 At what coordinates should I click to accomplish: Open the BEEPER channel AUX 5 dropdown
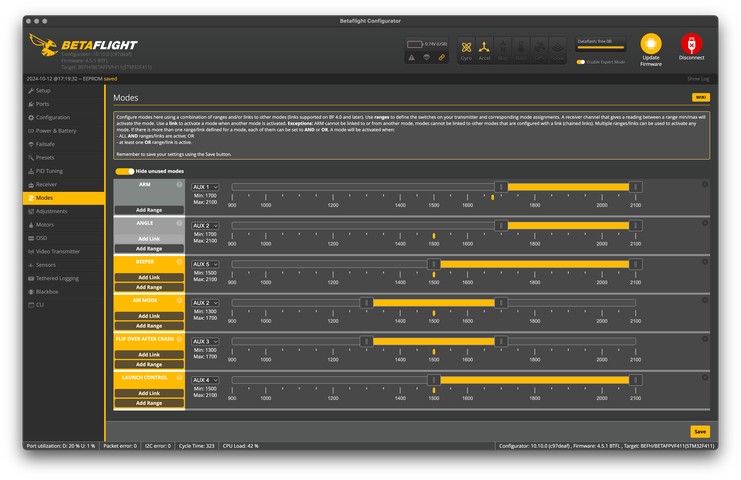(x=205, y=264)
